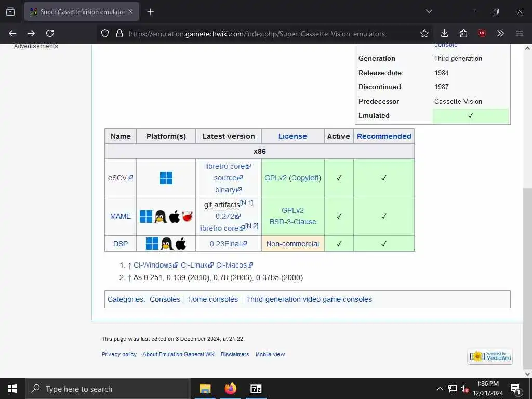
Task: Reload the current page
Action: tap(50, 33)
